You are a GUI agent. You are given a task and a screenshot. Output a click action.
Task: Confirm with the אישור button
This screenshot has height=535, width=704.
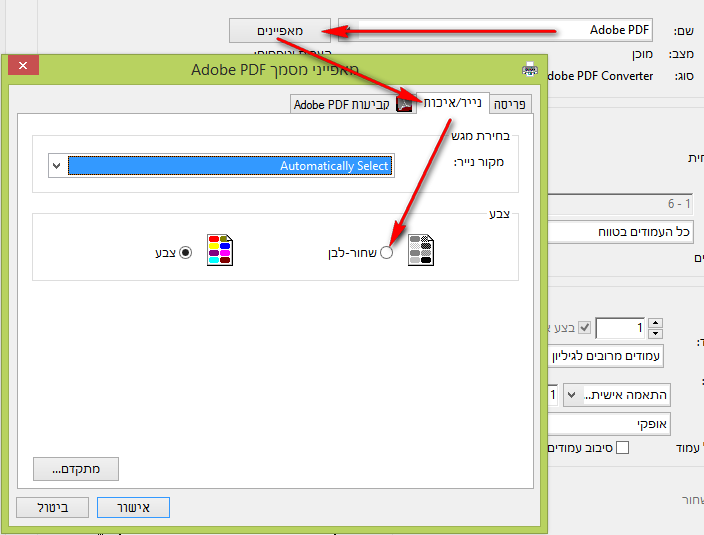[133, 508]
